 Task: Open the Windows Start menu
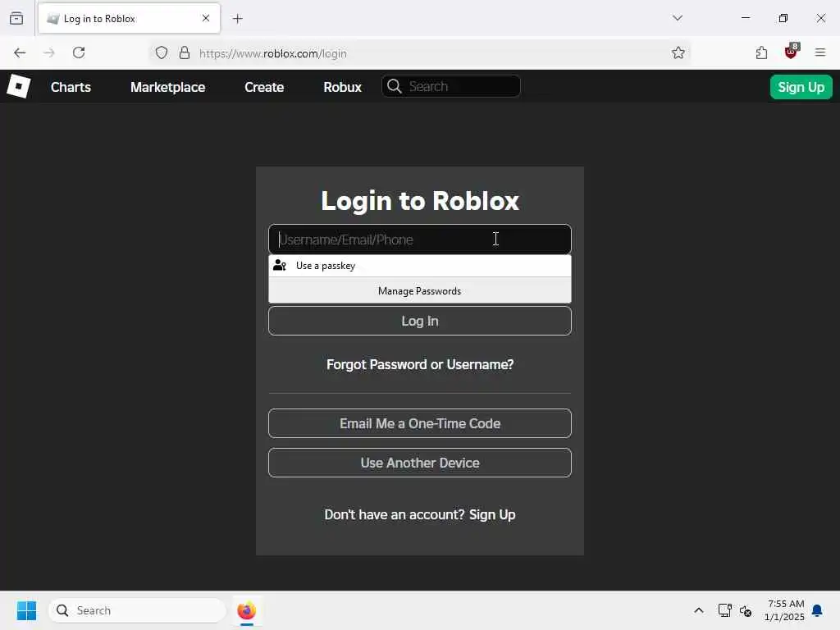coord(26,610)
